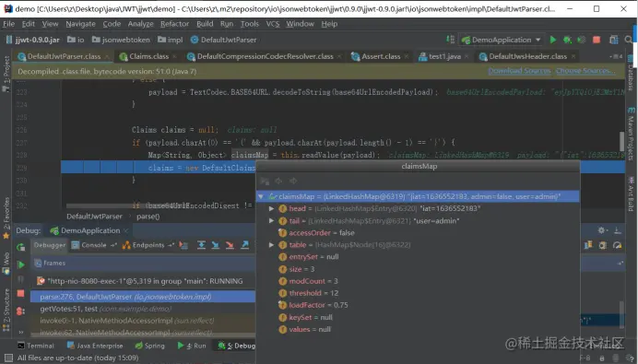The height and width of the screenshot is (364, 638).
Task: Close the DefaultJwtParser.class editor tab
Action: (107, 56)
